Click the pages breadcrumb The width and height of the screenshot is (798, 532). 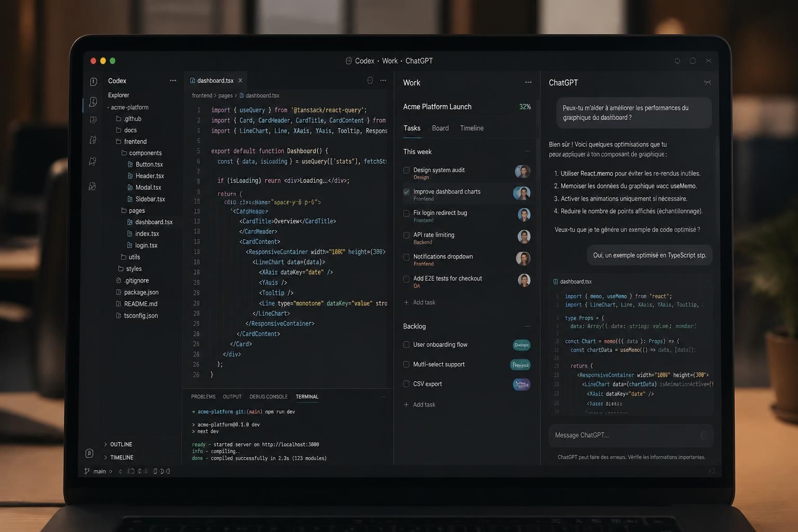(x=225, y=96)
